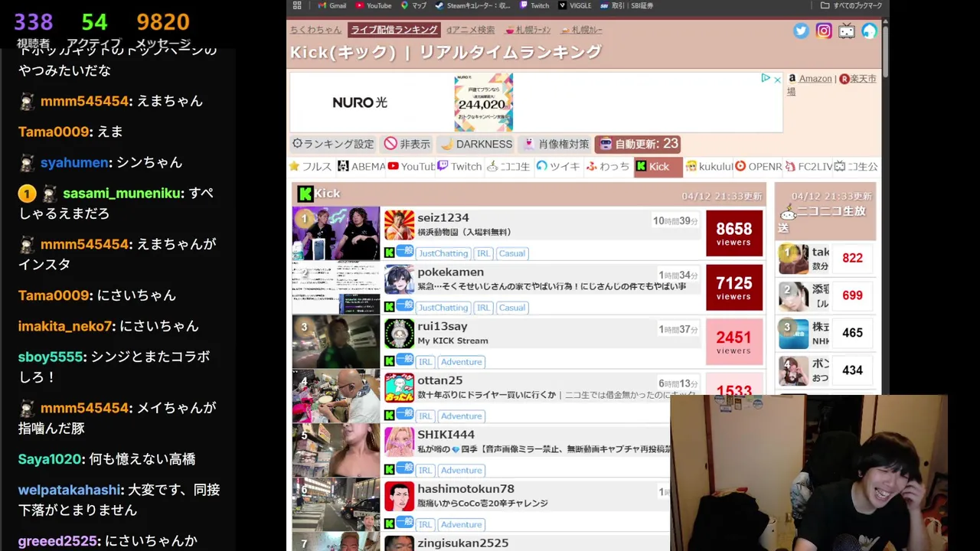Close the NURO光 ad with X

coord(776,79)
